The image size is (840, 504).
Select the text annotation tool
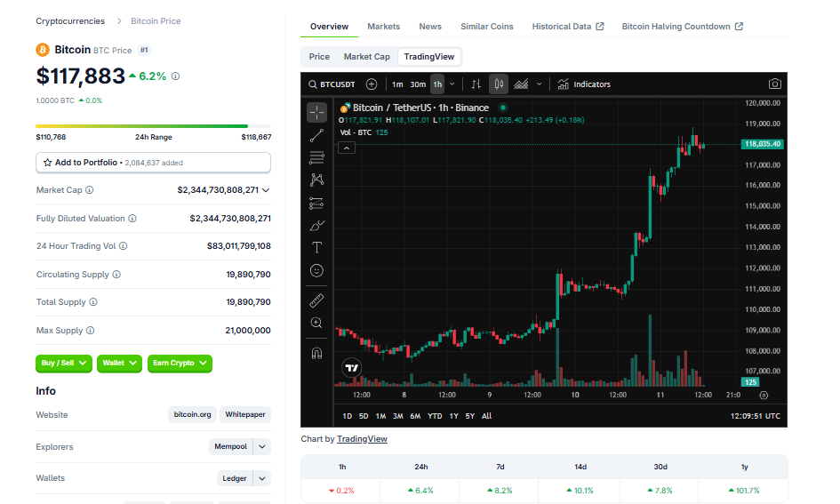(x=316, y=247)
